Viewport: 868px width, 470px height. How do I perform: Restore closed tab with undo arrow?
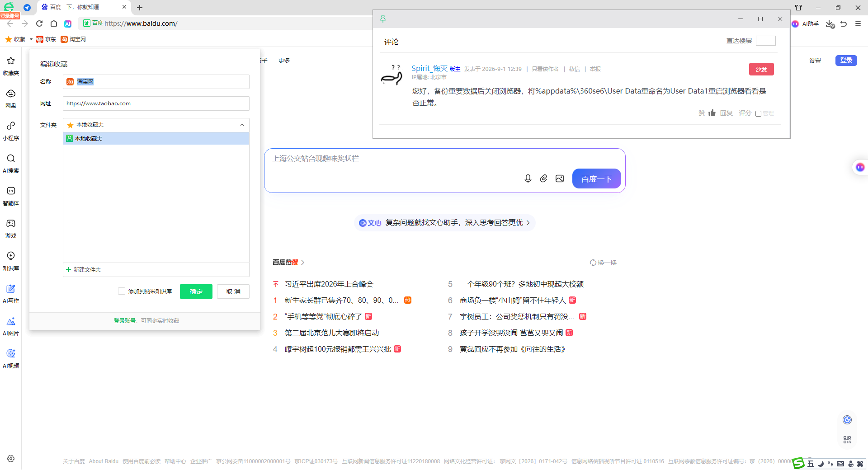[x=844, y=23]
